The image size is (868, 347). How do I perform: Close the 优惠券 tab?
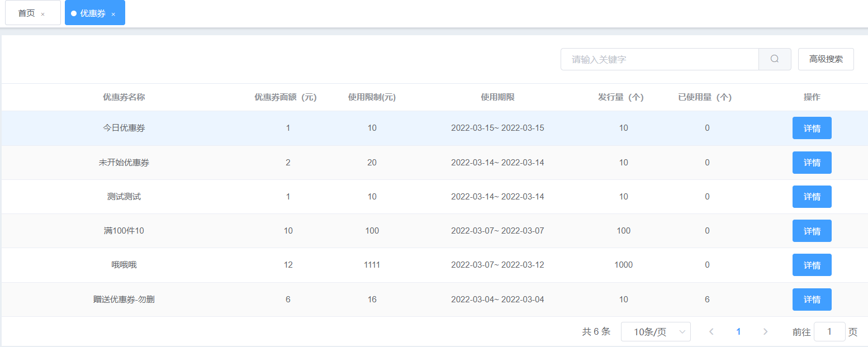[113, 14]
